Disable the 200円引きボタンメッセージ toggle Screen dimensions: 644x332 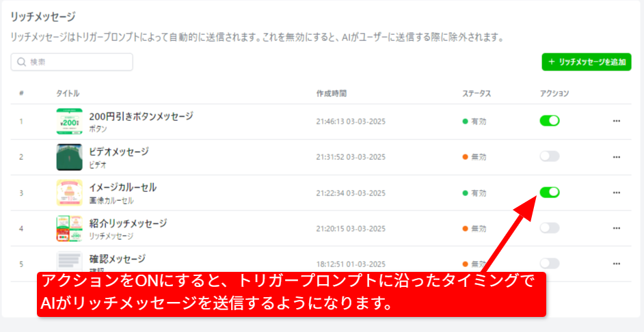(549, 121)
